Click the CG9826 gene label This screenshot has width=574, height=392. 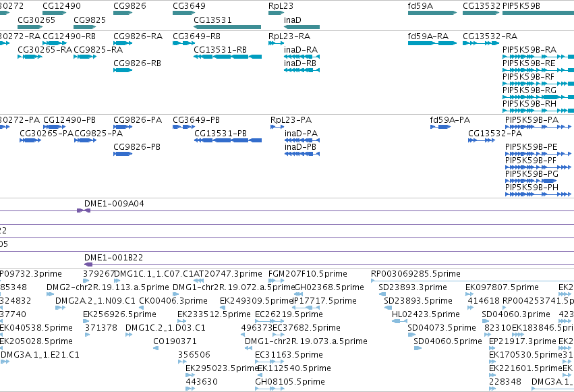[130, 6]
